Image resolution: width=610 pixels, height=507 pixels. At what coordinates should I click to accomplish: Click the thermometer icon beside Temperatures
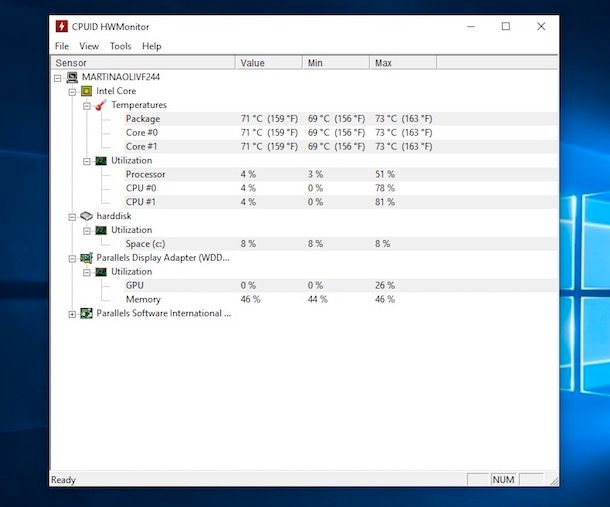101,105
